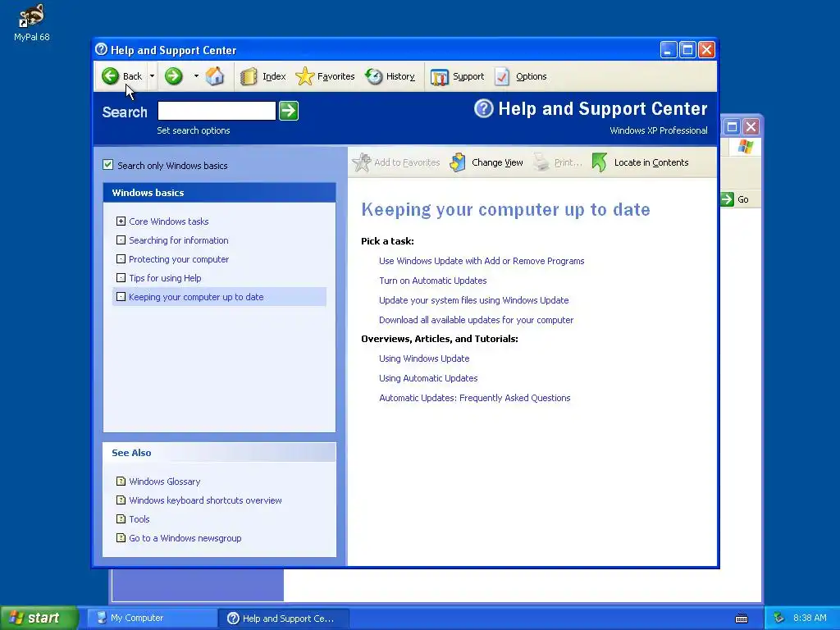
Task: Click Windows flag logo in My Computer window
Action: 745,146
